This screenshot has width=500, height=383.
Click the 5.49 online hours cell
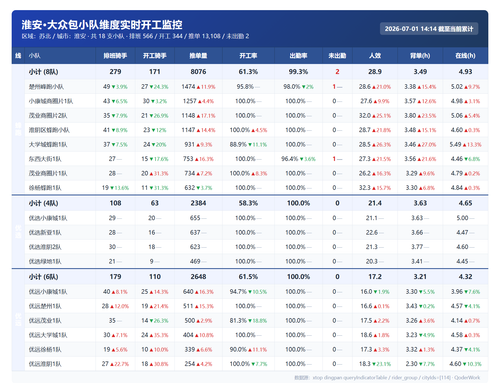pyautogui.click(x=465, y=144)
